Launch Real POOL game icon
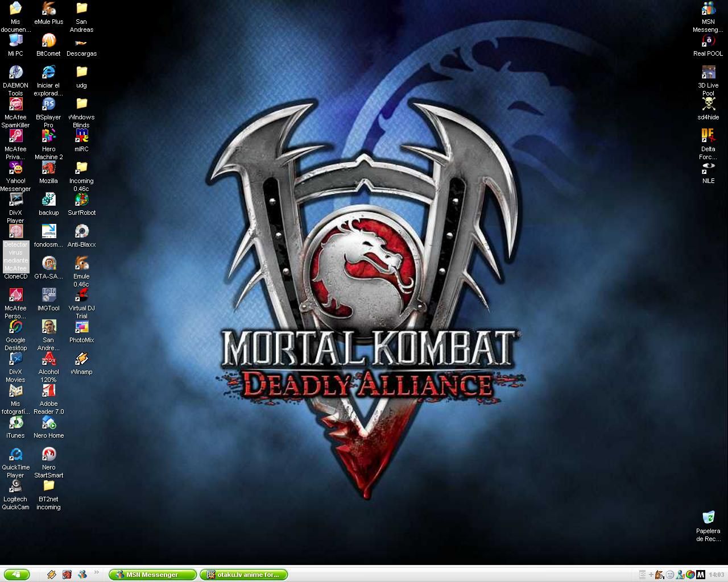 click(x=708, y=40)
